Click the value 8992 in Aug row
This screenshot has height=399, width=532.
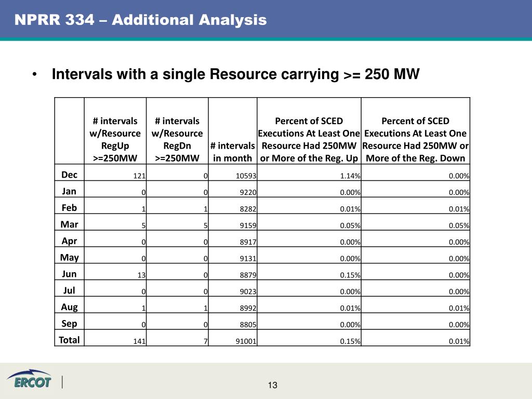[248, 309]
